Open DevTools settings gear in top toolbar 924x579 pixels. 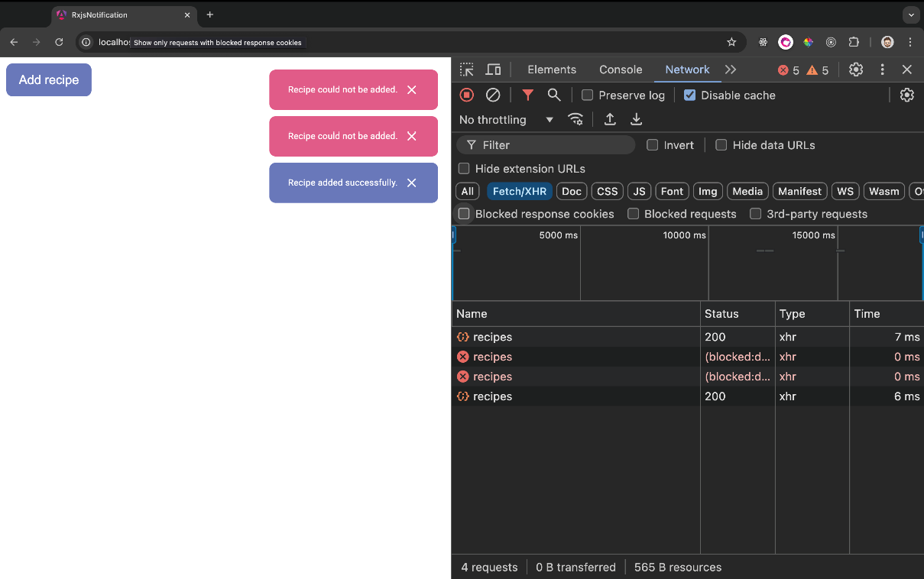(x=856, y=70)
